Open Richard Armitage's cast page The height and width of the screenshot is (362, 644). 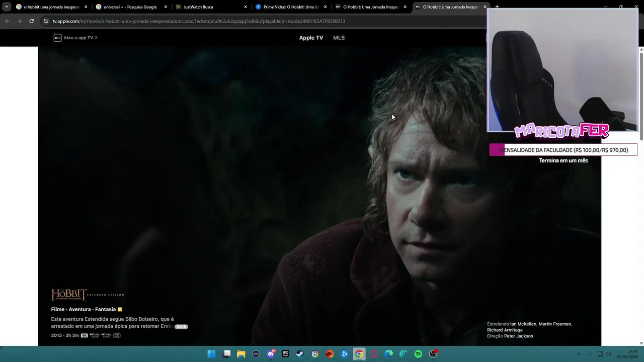(505, 330)
